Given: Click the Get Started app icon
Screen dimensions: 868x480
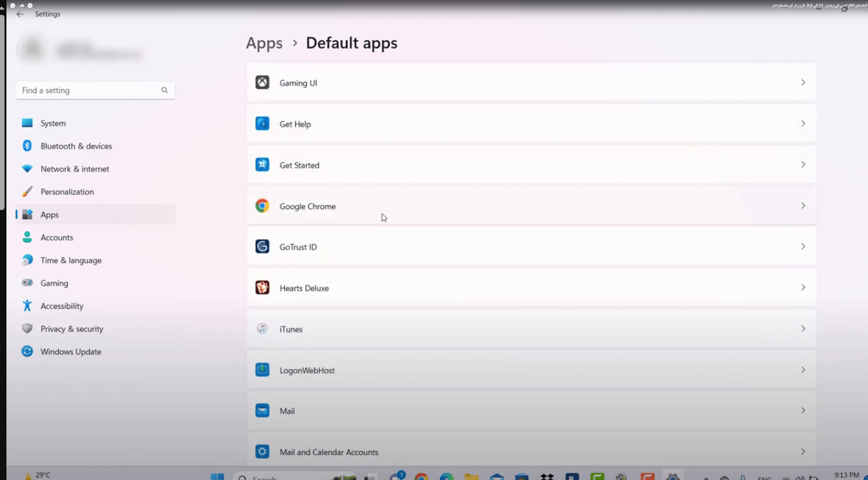Looking at the screenshot, I should click(262, 164).
